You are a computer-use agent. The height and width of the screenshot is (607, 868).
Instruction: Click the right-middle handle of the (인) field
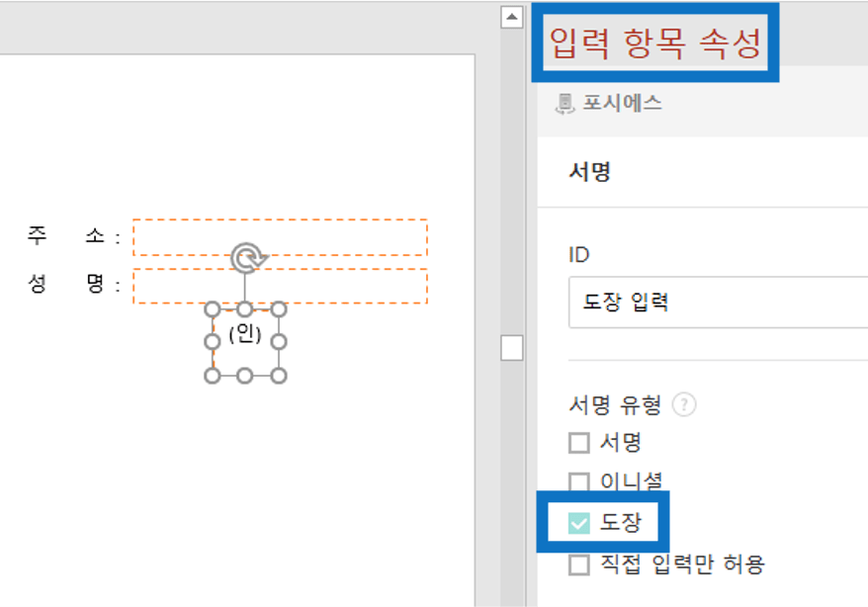279,342
